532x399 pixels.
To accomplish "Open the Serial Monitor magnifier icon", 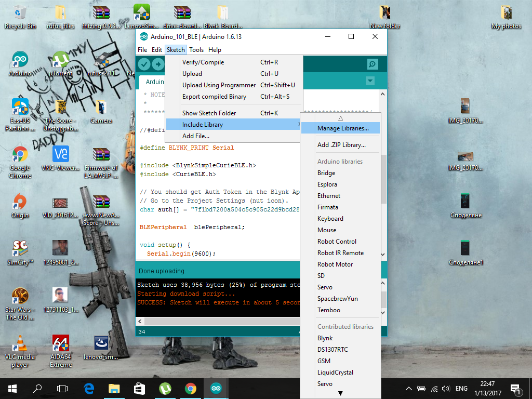I will 372,63.
